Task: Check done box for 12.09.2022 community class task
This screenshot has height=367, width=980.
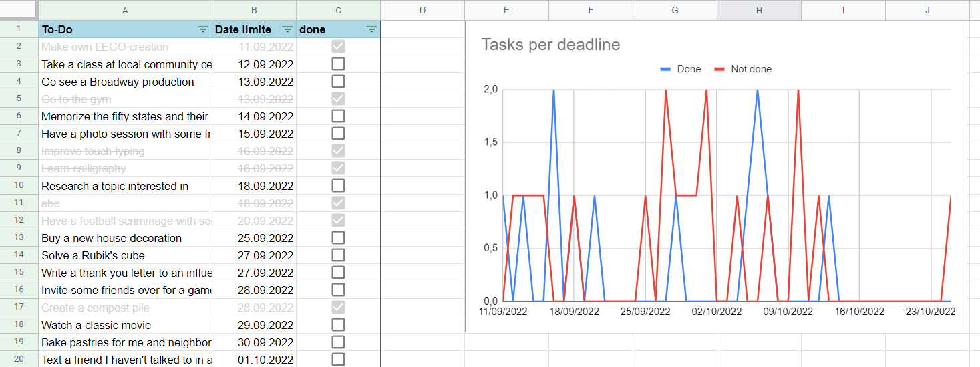Action: (339, 64)
